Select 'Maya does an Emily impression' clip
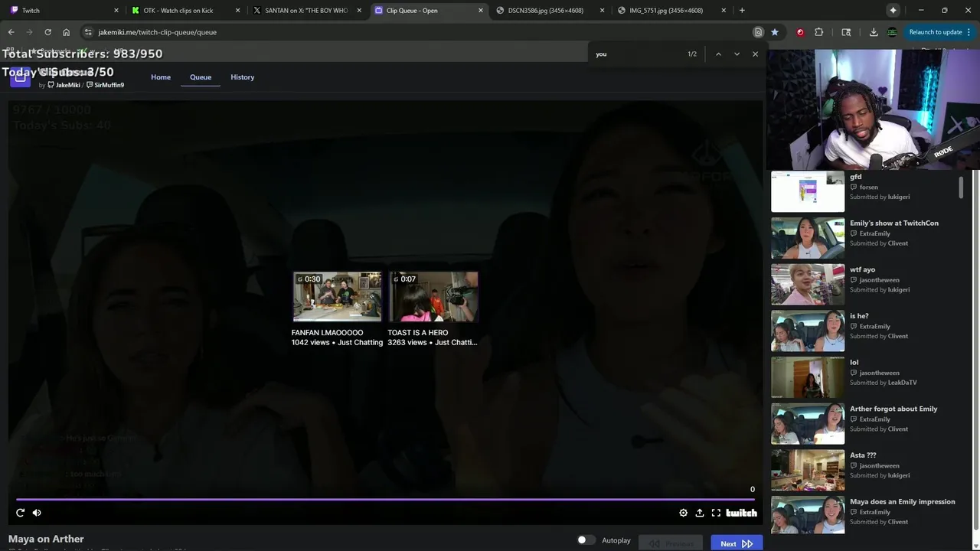The height and width of the screenshot is (551, 980). point(864,517)
